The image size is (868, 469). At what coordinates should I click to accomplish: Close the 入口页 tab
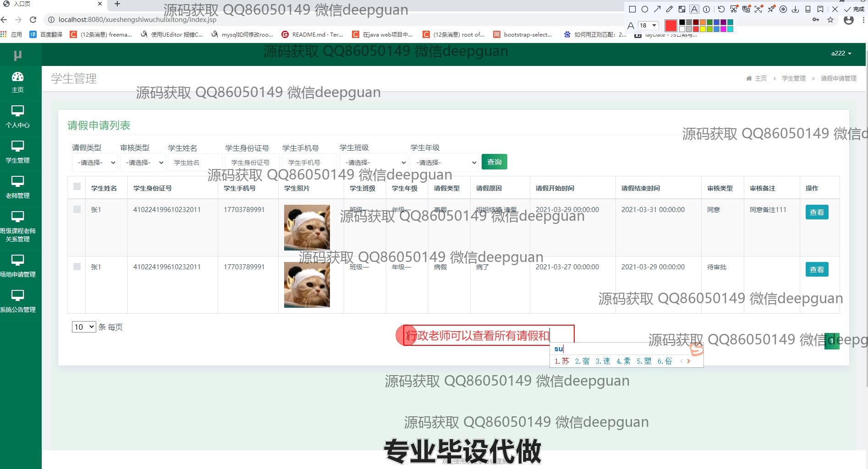point(100,4)
